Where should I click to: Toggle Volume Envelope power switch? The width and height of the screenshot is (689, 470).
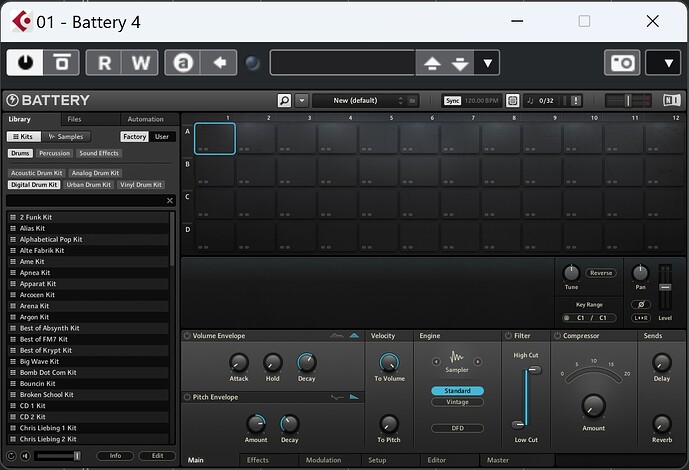pyautogui.click(x=187, y=336)
